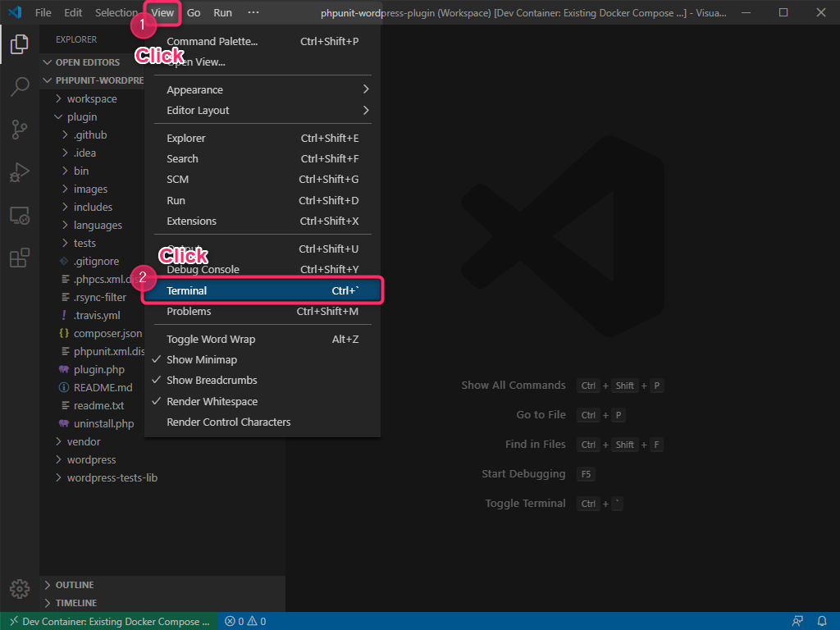840x630 pixels.
Task: Expand the vendor folder
Action: 84,441
